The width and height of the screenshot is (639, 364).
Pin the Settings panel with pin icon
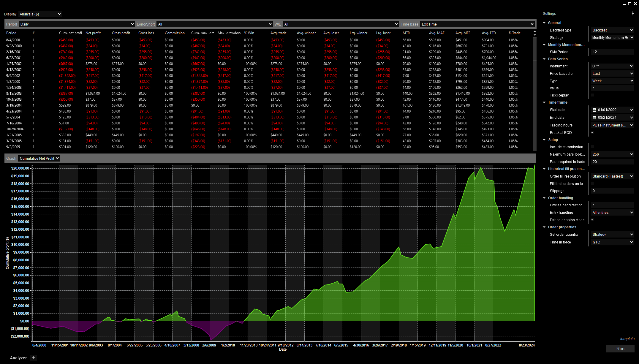pos(632,13)
